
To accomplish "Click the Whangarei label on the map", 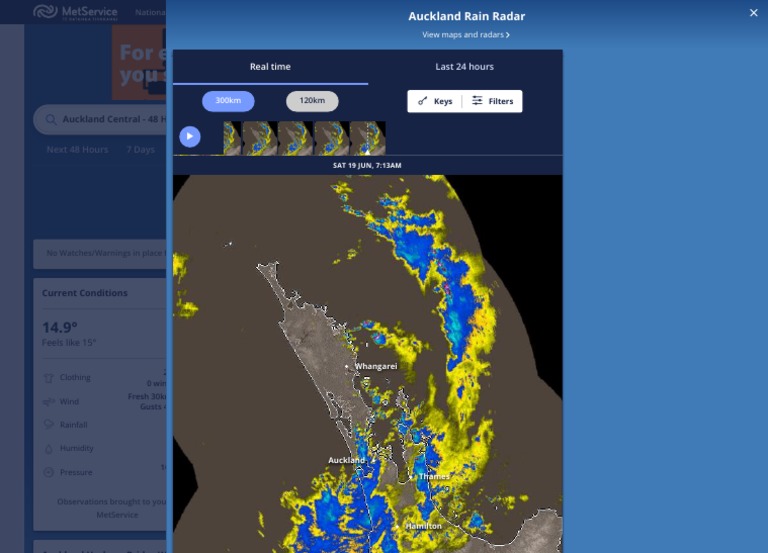I will pos(376,366).
